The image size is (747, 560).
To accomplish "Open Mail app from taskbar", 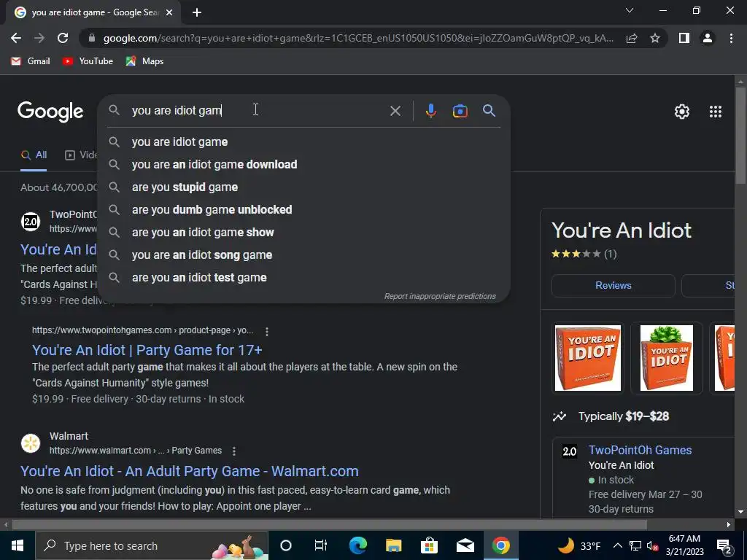I will [465, 545].
